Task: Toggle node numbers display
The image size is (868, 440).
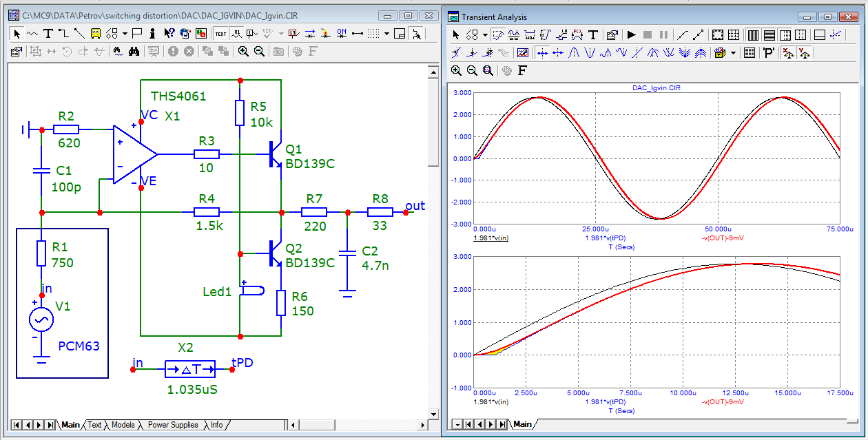Action: (x=252, y=33)
